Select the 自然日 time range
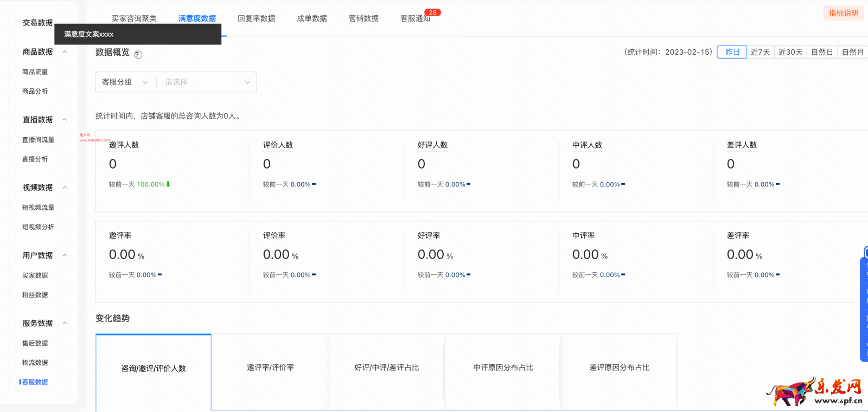This screenshot has height=412, width=868. pos(822,52)
